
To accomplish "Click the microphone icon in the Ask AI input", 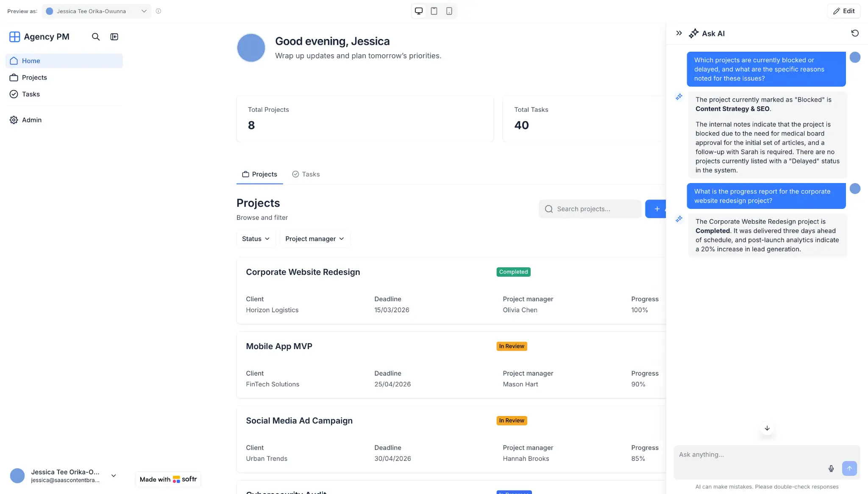I will [831, 469].
